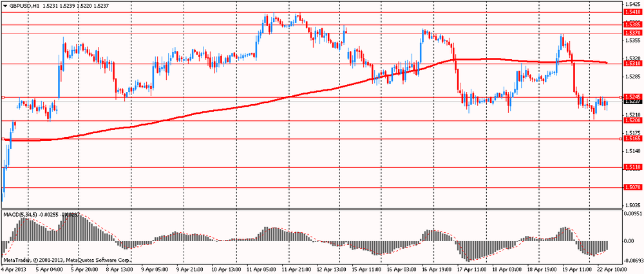The width and height of the screenshot is (644, 274).
Task: Click the 16 Apr 03:00 time label
Action: click(402, 270)
